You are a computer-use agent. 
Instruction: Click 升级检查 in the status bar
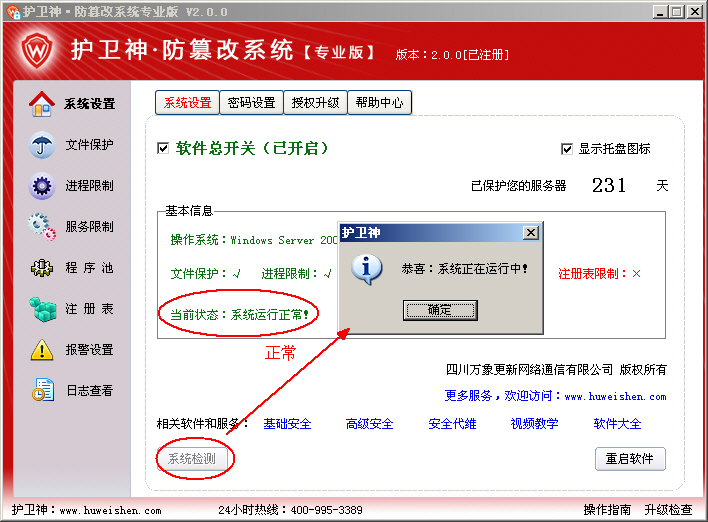tap(668, 510)
